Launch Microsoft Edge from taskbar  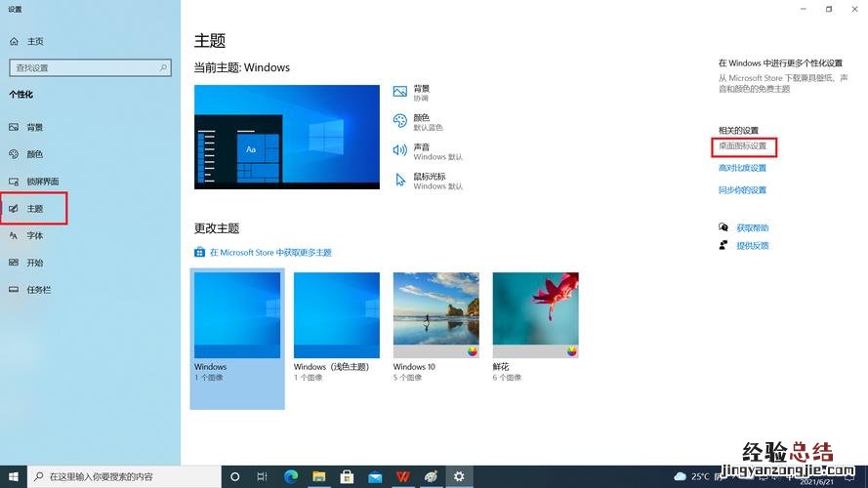pyautogui.click(x=291, y=476)
